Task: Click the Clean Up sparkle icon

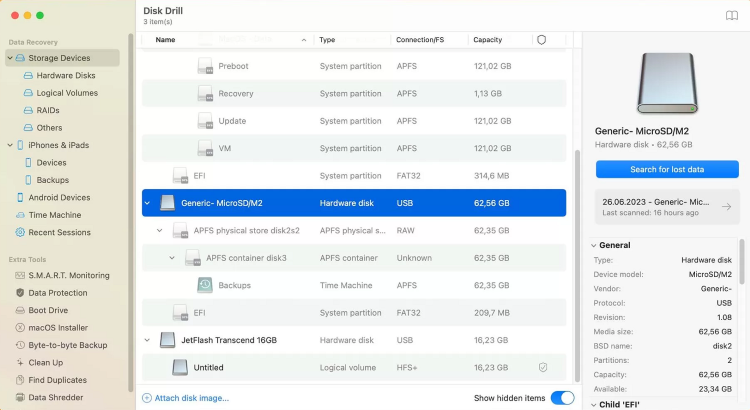Action: 20,363
